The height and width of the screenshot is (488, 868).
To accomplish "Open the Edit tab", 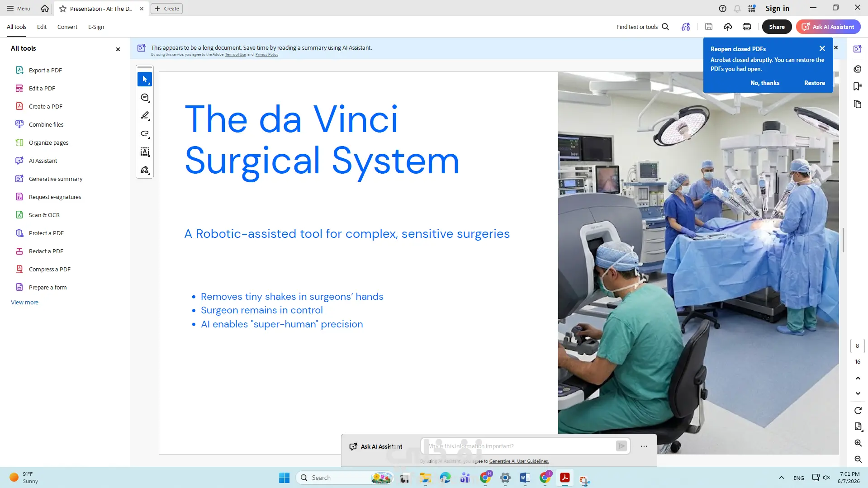I will point(42,27).
